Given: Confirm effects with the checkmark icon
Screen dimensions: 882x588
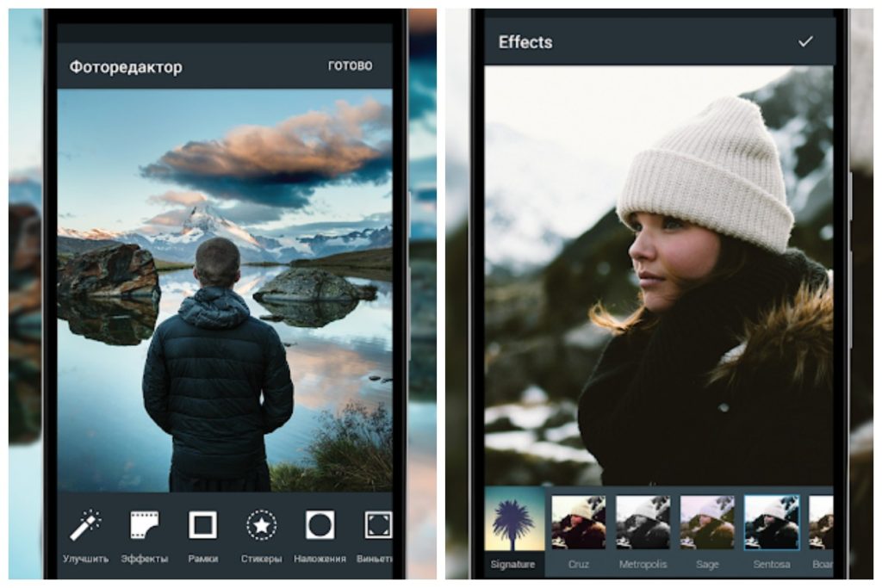Looking at the screenshot, I should (x=805, y=41).
